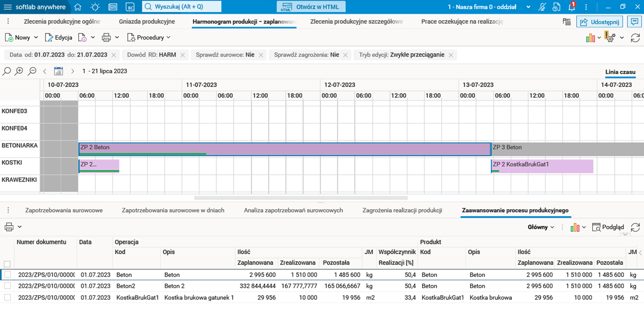Screen dimensions: 644x309
Task: Select the Linia czasu view tab
Action: [x=620, y=72]
